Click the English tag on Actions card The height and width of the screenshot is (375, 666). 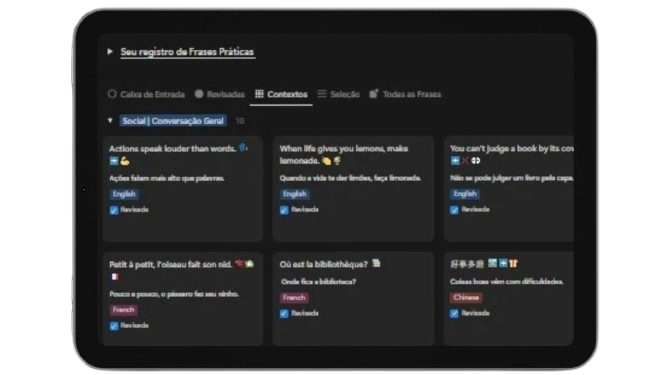coord(124,194)
